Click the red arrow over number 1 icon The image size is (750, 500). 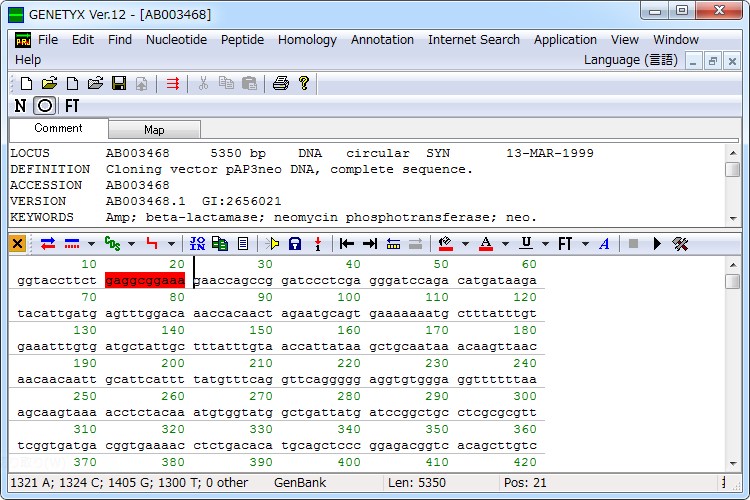318,244
